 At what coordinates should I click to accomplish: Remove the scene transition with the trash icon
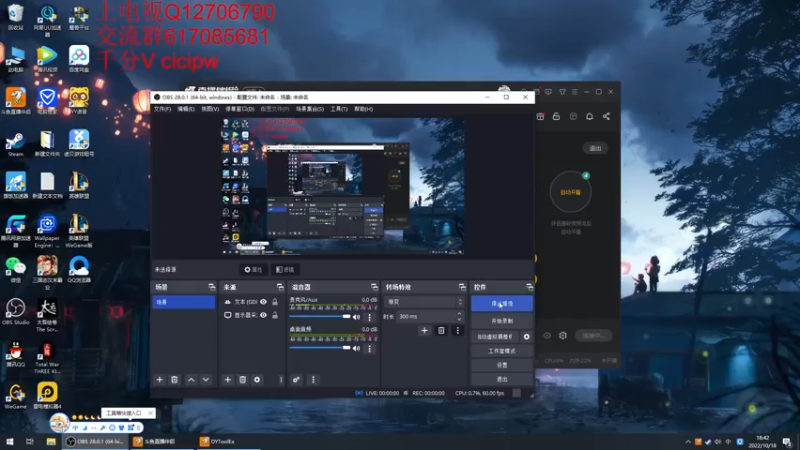pos(441,331)
